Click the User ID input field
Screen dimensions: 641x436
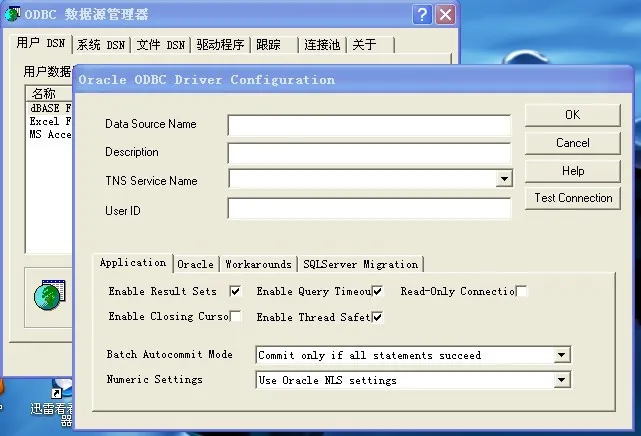pos(369,208)
